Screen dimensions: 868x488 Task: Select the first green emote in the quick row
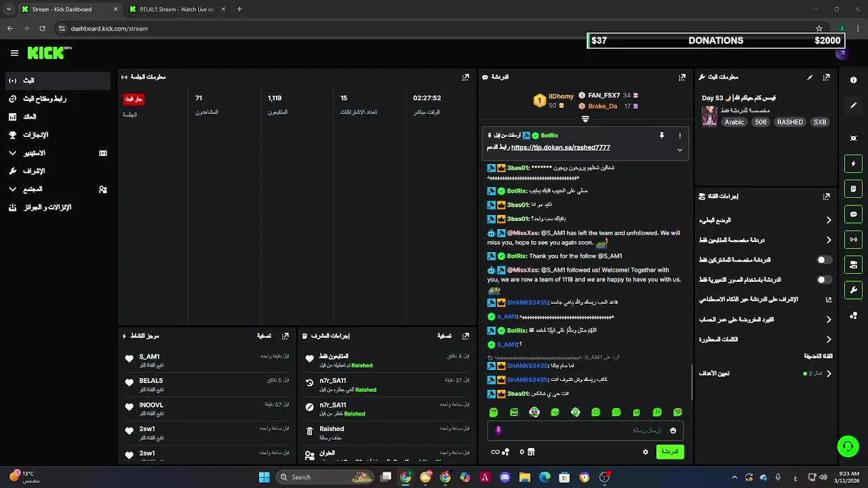pyautogui.click(x=494, y=412)
